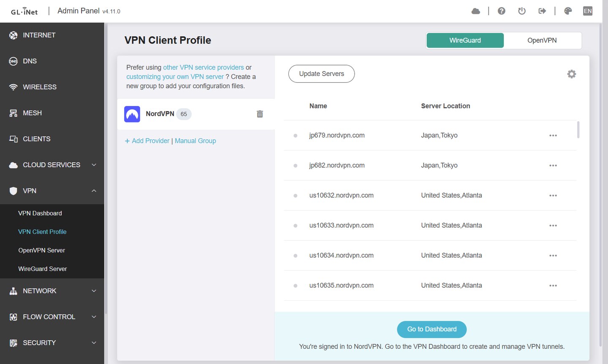The width and height of the screenshot is (608, 364).
Task: Click the us10634.nordvpn.com server name
Action: tap(342, 255)
